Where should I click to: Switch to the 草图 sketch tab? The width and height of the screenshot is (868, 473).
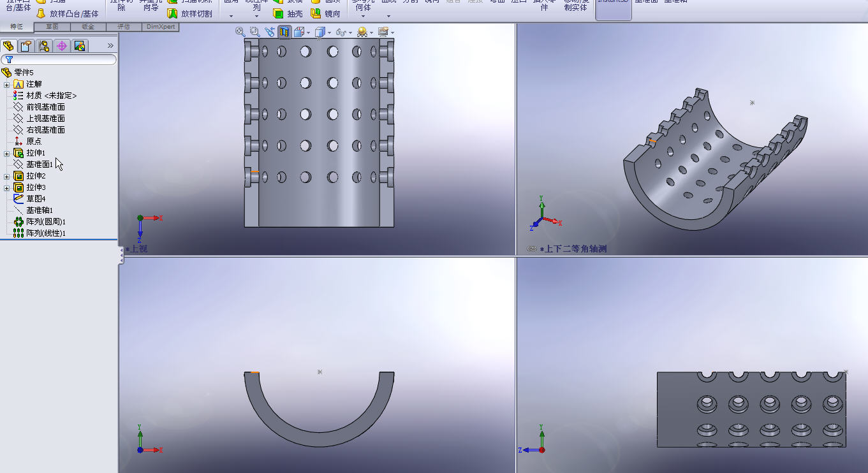[x=52, y=27]
